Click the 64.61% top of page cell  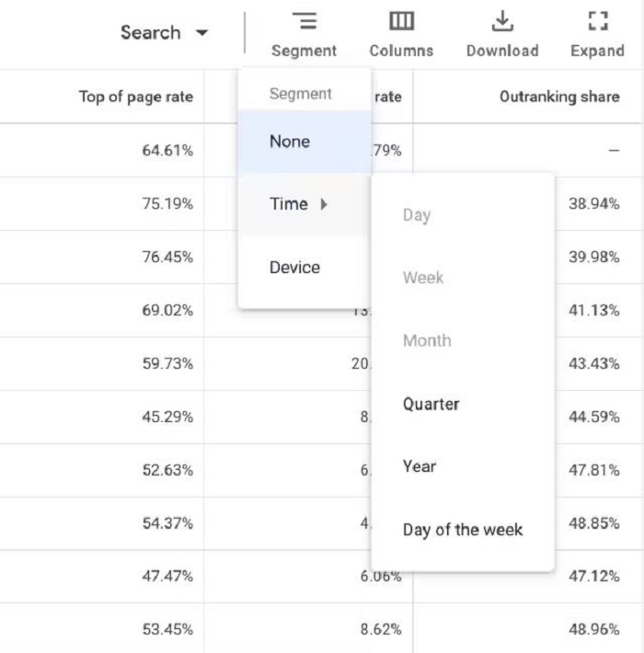pos(167,150)
